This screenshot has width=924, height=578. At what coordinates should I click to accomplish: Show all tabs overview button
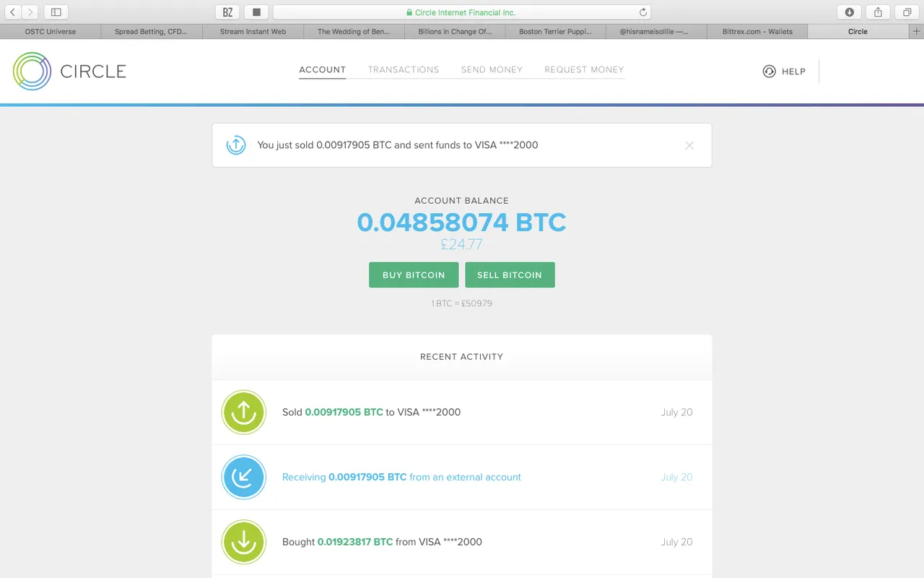click(x=907, y=12)
